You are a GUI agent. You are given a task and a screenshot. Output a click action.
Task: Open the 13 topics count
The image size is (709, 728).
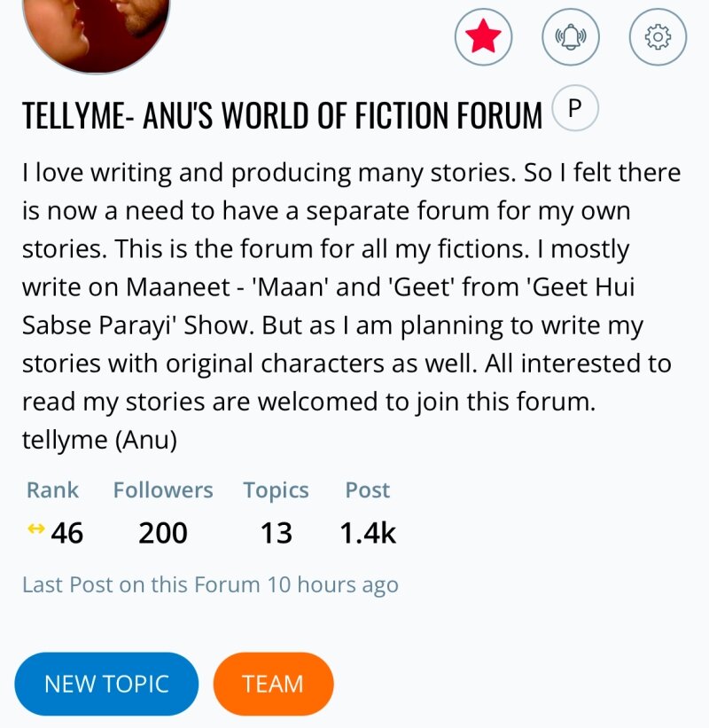point(276,533)
